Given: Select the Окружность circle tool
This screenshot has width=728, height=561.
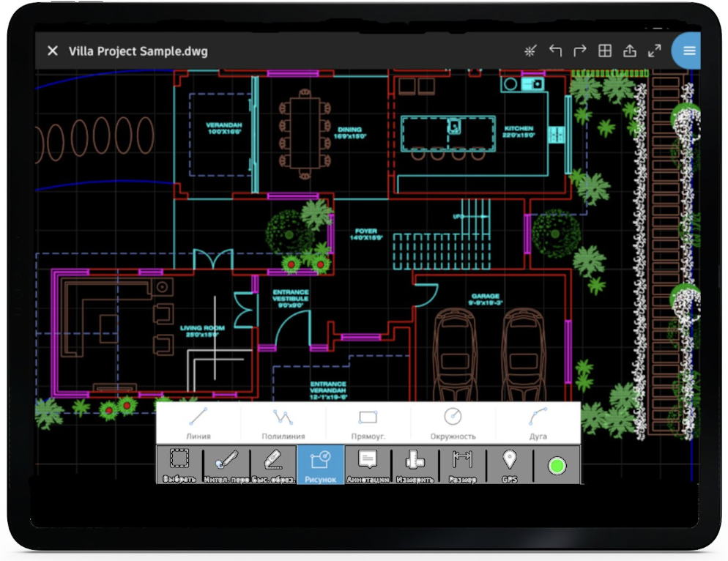Looking at the screenshot, I should point(453,423).
